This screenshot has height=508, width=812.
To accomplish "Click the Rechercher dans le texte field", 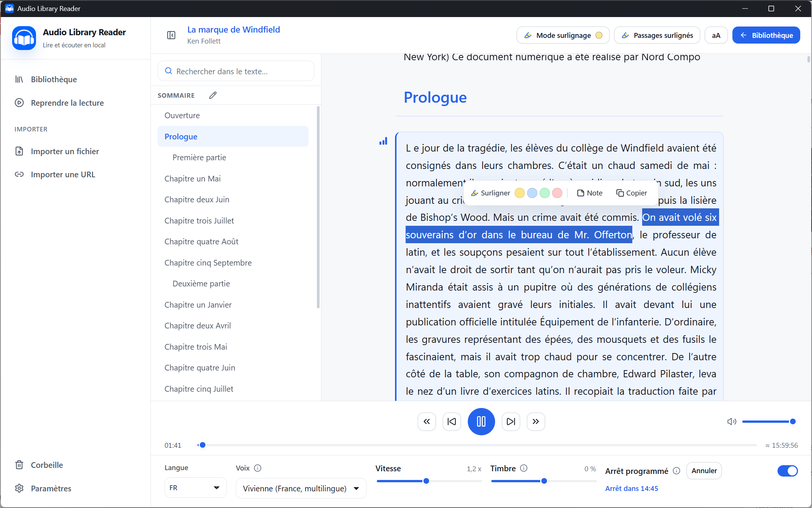I will pyautogui.click(x=236, y=71).
